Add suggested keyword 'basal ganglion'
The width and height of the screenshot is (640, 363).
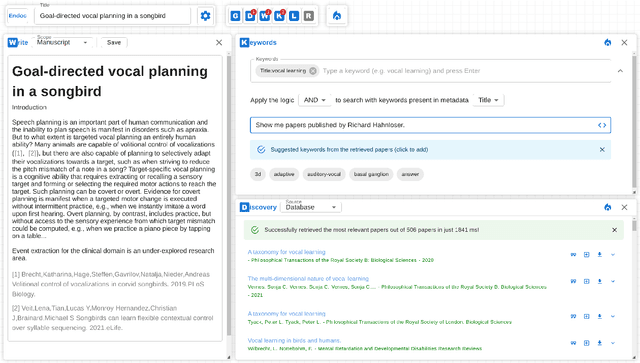pyautogui.click(x=371, y=174)
